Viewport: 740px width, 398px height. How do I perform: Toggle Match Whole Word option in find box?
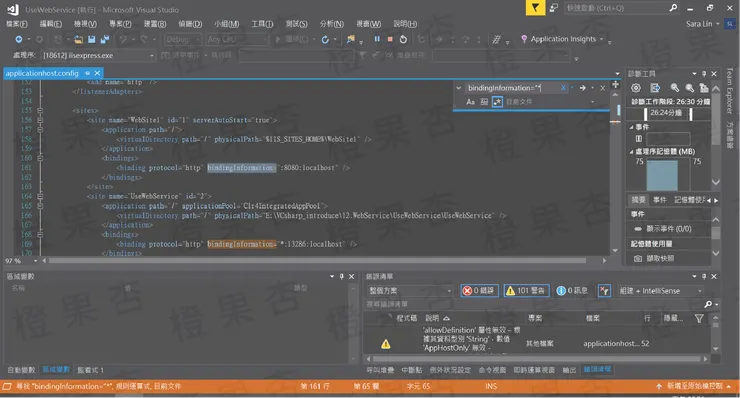pos(484,102)
